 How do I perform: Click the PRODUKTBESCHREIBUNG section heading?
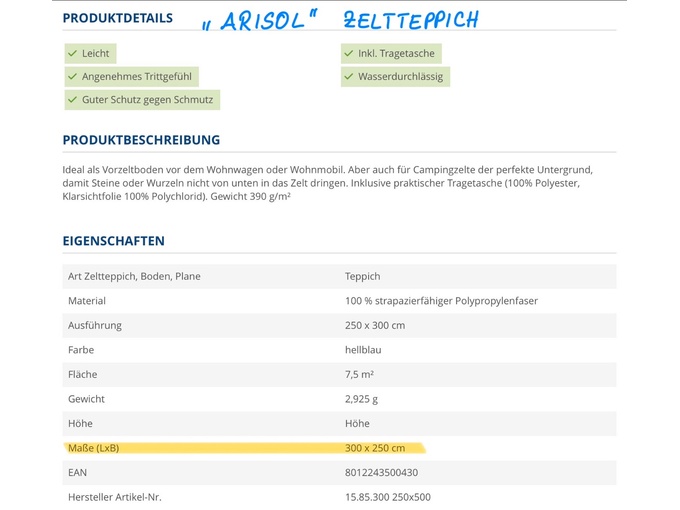pos(141,140)
